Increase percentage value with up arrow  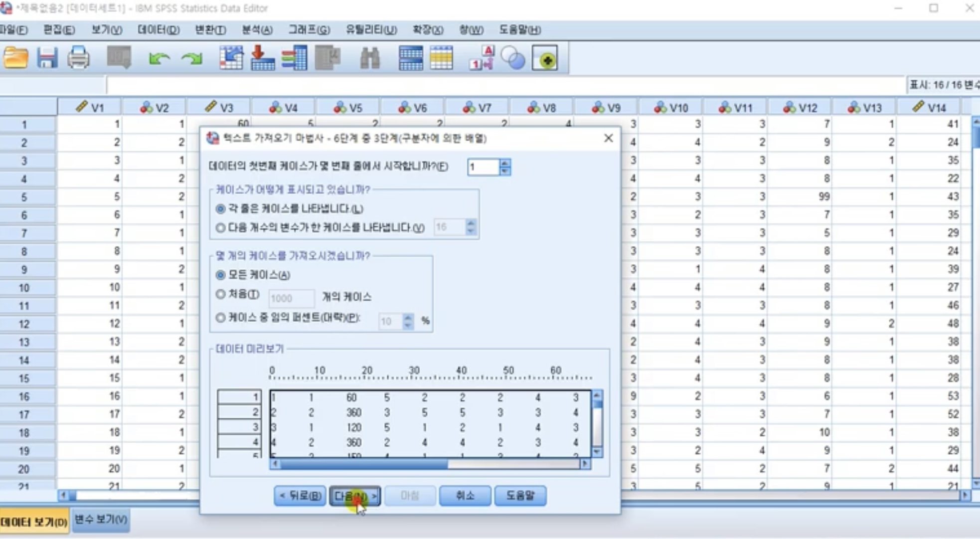coord(409,318)
